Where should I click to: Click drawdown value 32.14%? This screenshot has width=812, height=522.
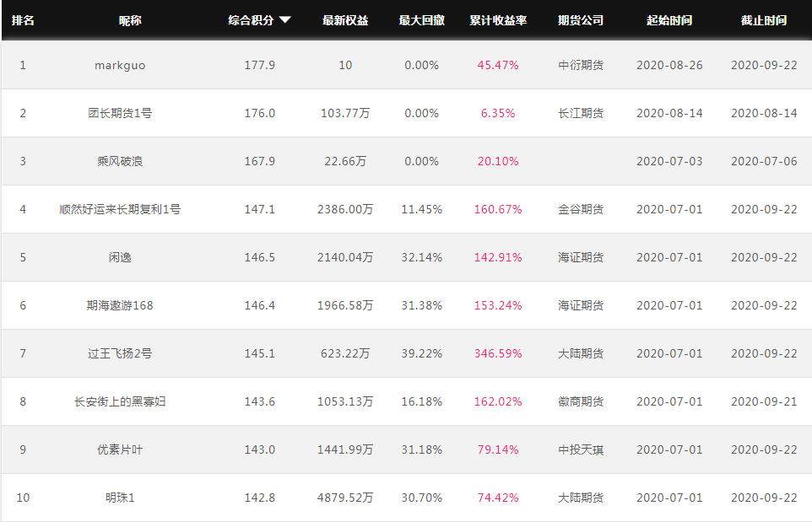421,258
